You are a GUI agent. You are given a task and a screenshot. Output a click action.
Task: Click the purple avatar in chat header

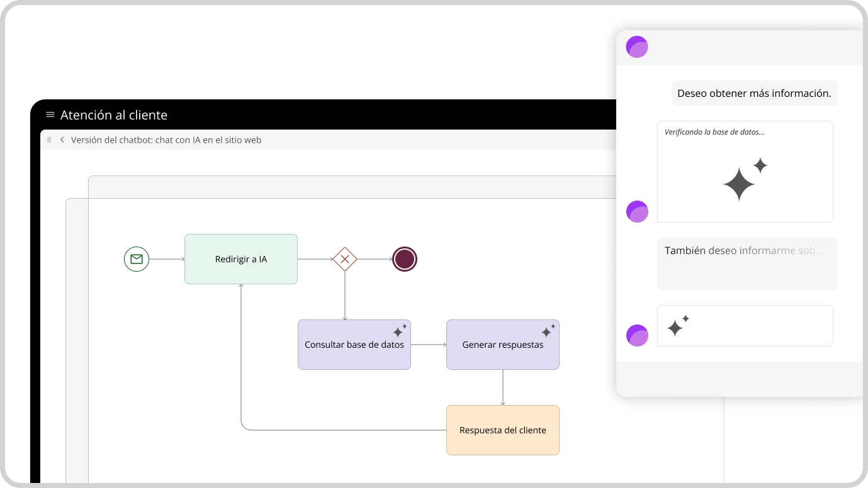637,47
